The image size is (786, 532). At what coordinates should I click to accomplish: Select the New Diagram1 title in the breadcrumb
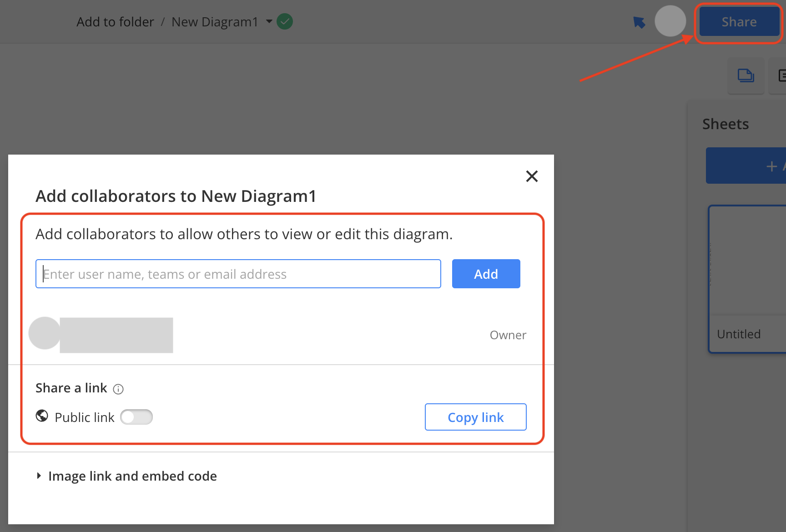tap(215, 21)
